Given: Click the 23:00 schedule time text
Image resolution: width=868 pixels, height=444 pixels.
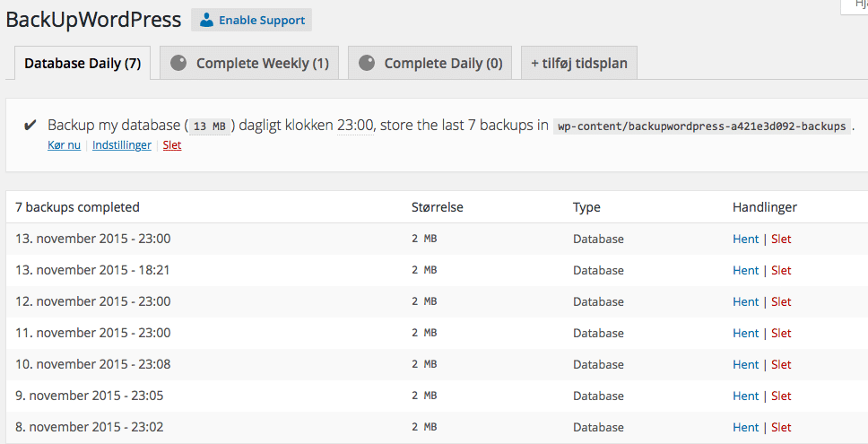Looking at the screenshot, I should pos(355,125).
